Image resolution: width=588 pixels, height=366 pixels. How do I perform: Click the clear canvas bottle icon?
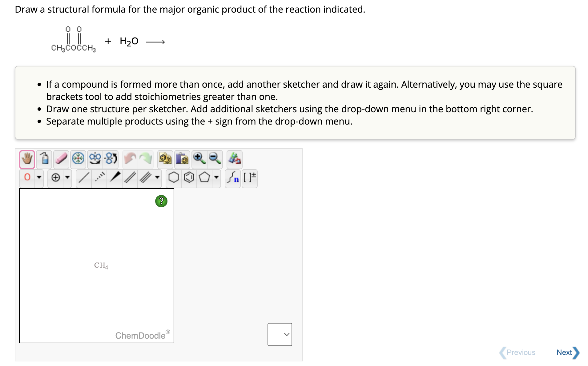(x=44, y=159)
